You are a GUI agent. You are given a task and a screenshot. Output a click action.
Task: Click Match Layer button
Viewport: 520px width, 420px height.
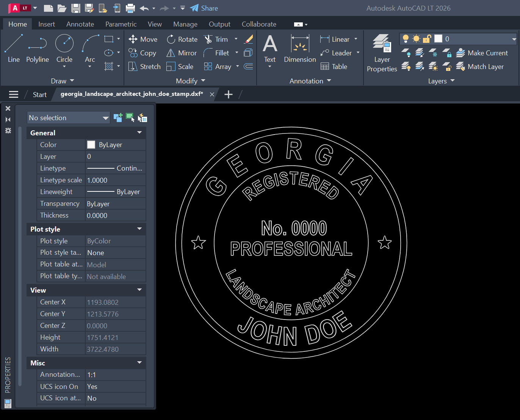tap(480, 66)
